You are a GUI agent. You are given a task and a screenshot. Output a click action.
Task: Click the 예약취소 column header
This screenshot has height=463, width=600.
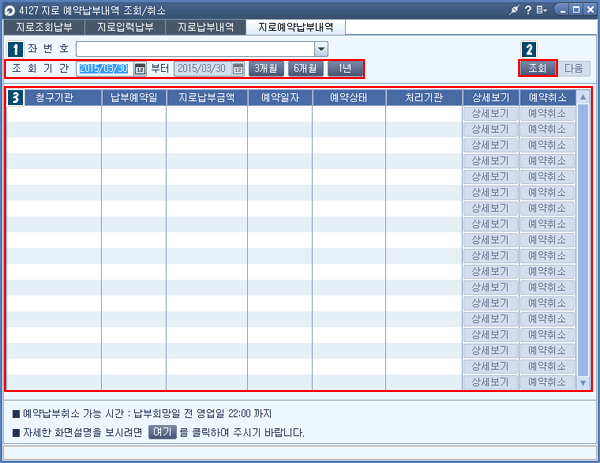coord(548,98)
